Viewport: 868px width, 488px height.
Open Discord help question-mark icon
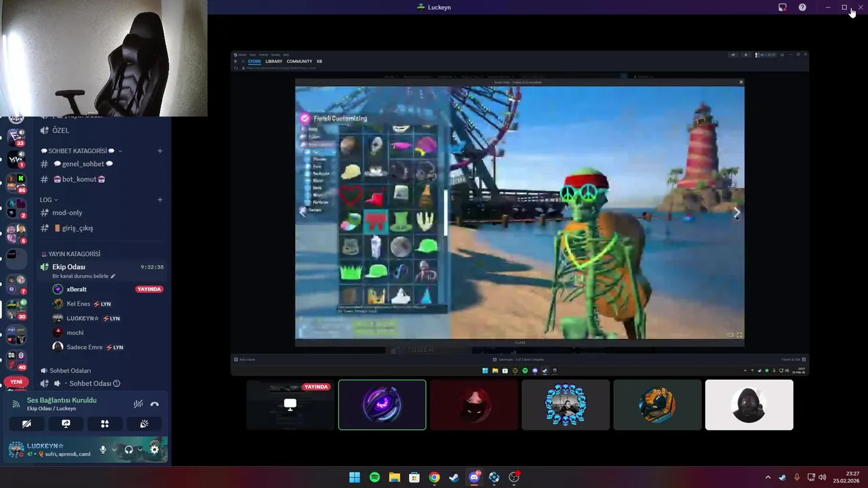[802, 7]
